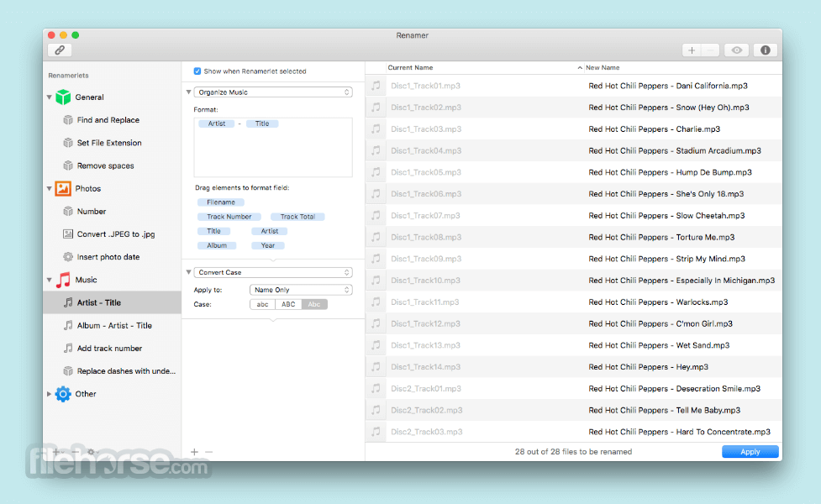This screenshot has width=821, height=504.
Task: Click the blue Other gear icon
Action: click(63, 394)
